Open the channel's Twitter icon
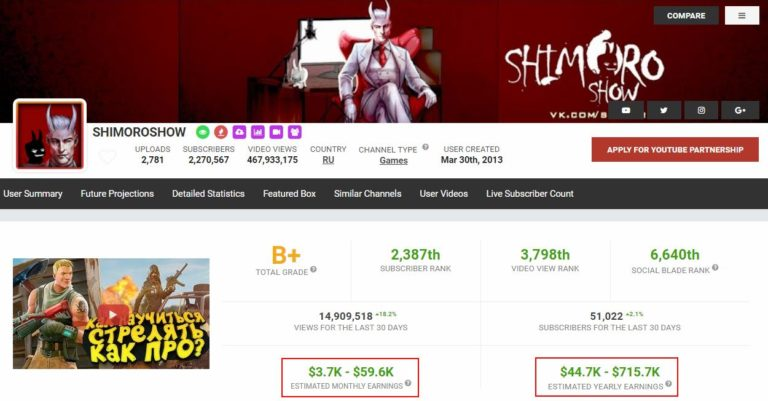Screen dimensions: 768x401 664,110
